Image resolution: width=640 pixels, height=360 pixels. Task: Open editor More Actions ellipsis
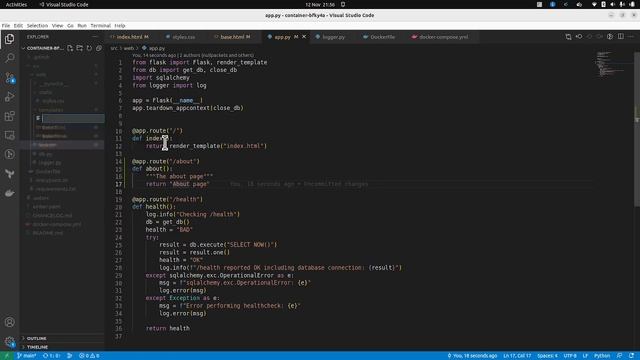pyautogui.click(x=631, y=37)
